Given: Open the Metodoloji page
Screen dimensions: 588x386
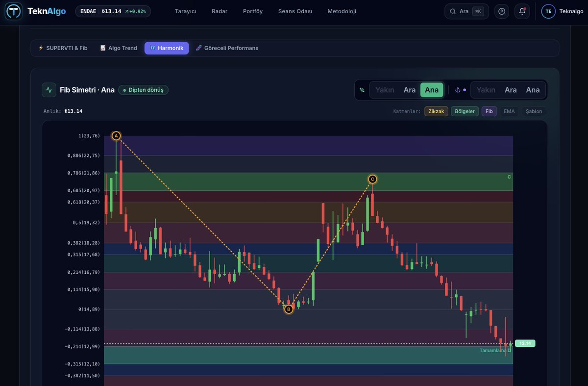Looking at the screenshot, I should tap(342, 11).
